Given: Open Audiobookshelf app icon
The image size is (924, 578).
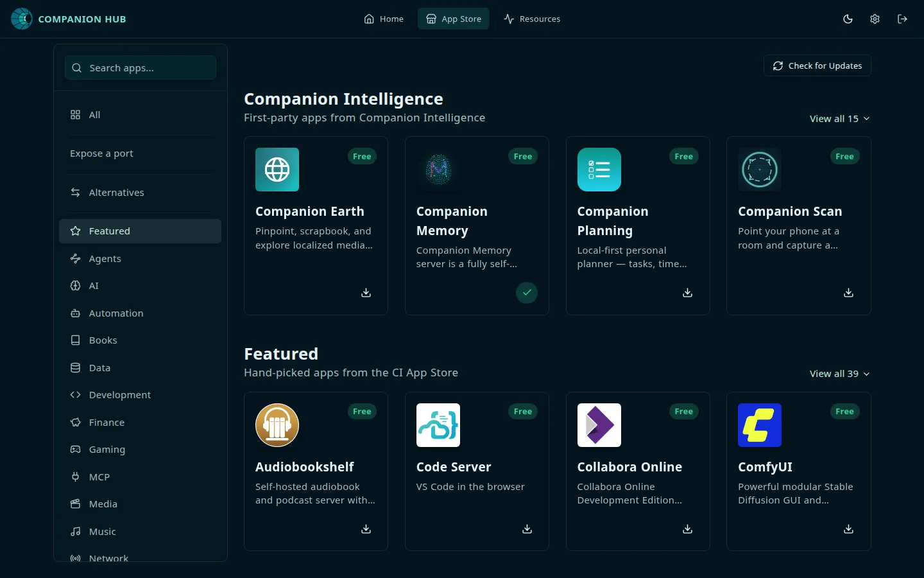Looking at the screenshot, I should pos(277,425).
